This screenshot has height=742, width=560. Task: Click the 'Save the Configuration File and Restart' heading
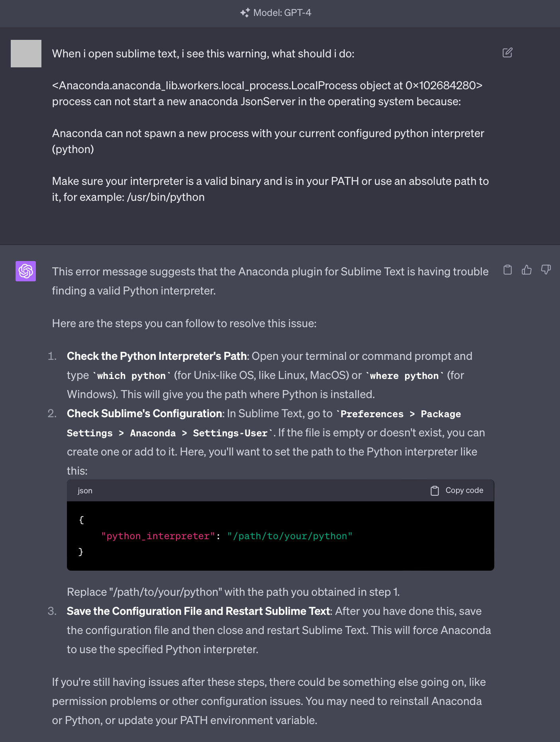198,611
